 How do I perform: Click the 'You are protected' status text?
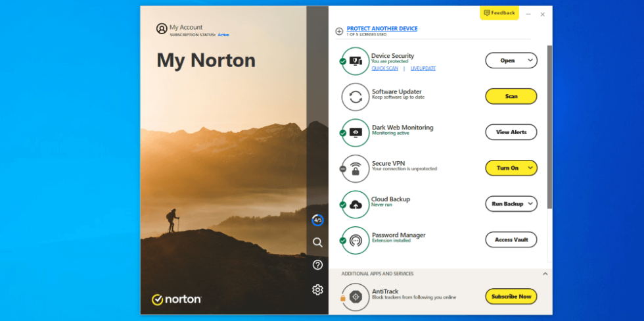(389, 61)
